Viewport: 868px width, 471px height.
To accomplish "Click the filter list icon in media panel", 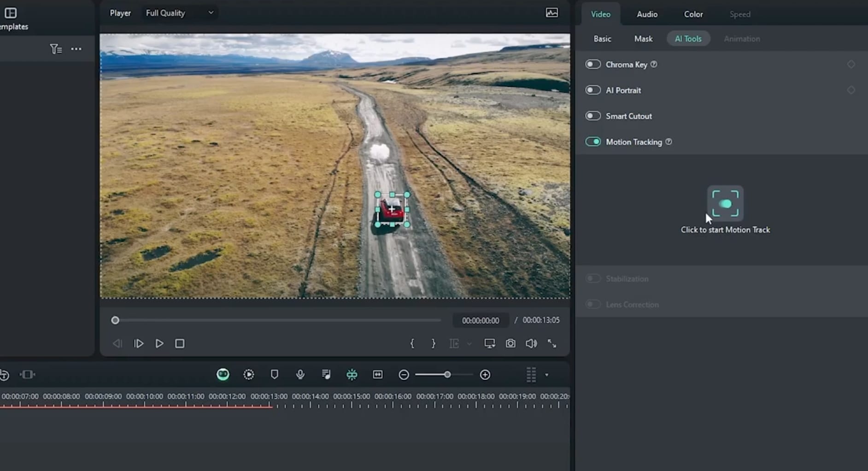I will (x=56, y=49).
